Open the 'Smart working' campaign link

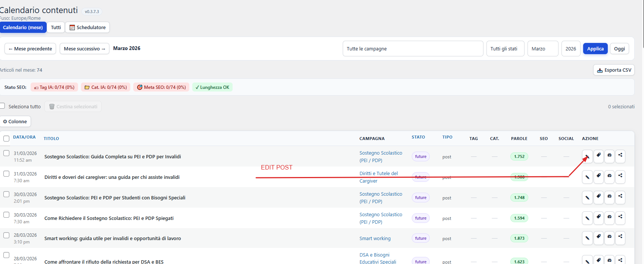pos(375,238)
